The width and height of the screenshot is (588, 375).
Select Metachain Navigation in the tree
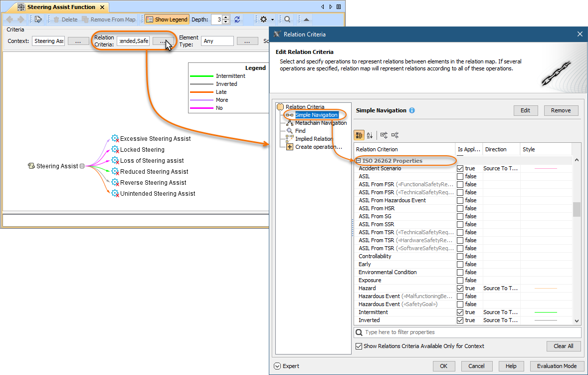pos(320,123)
